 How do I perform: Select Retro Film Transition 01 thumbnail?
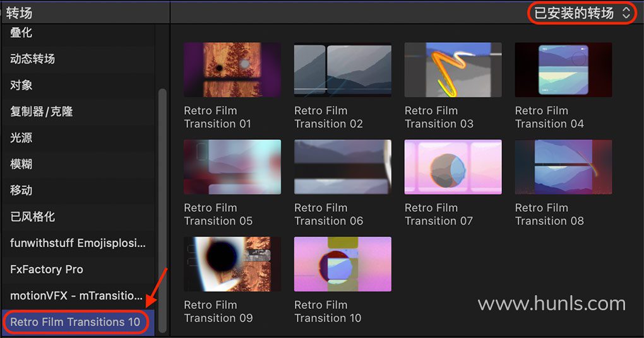pyautogui.click(x=232, y=69)
